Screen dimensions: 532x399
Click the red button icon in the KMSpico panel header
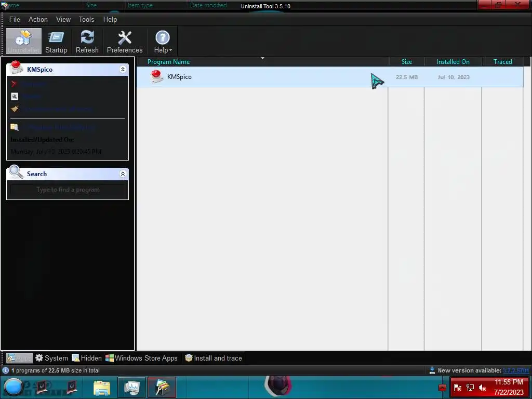(x=16, y=67)
